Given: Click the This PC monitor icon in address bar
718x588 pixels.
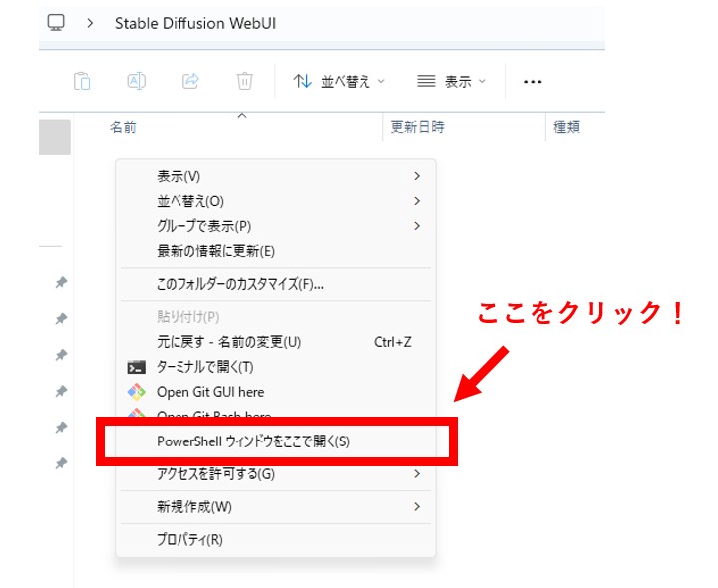Looking at the screenshot, I should coord(56,22).
